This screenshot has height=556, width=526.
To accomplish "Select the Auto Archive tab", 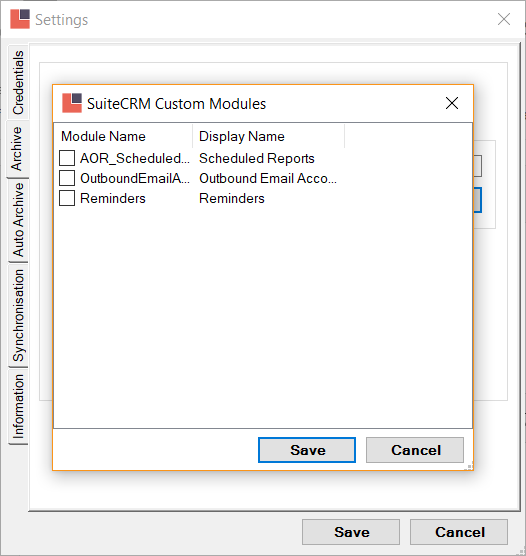I will tap(18, 220).
